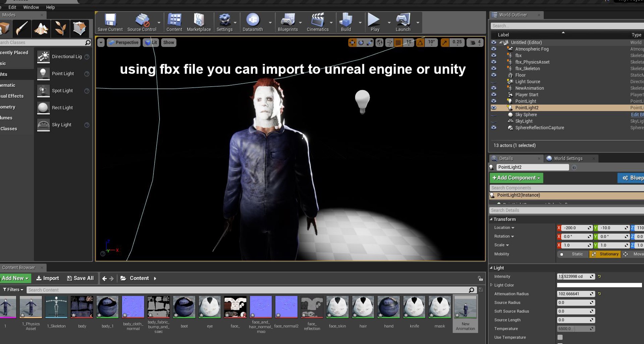Open the Filters dropdown in Content Browser
The height and width of the screenshot is (344, 644).
click(13, 290)
